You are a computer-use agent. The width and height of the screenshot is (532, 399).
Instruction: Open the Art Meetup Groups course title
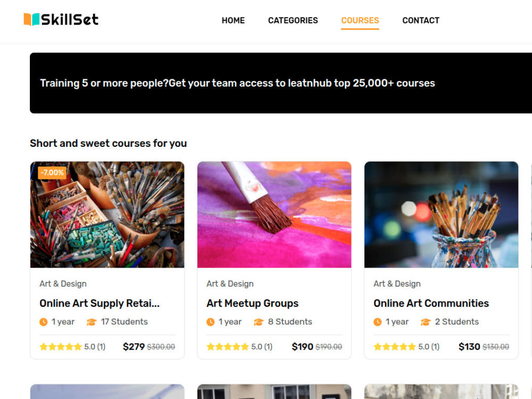(252, 303)
